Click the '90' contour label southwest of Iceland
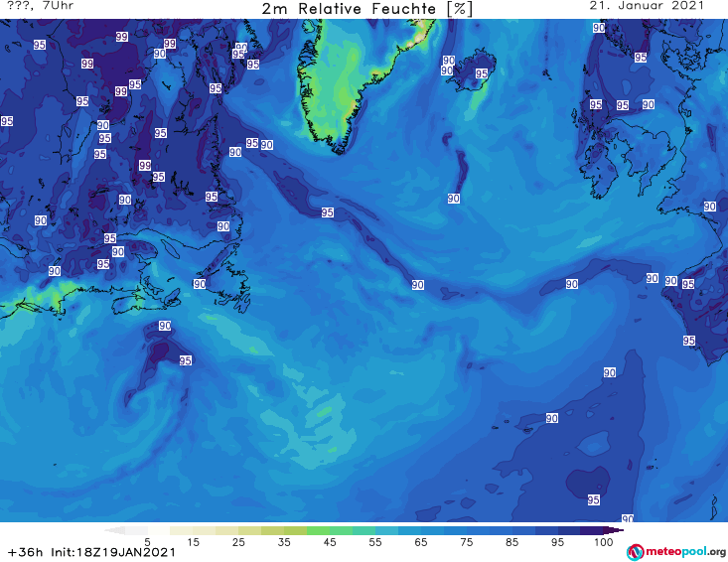Image resolution: width=728 pixels, height=562 pixels. coord(454,199)
